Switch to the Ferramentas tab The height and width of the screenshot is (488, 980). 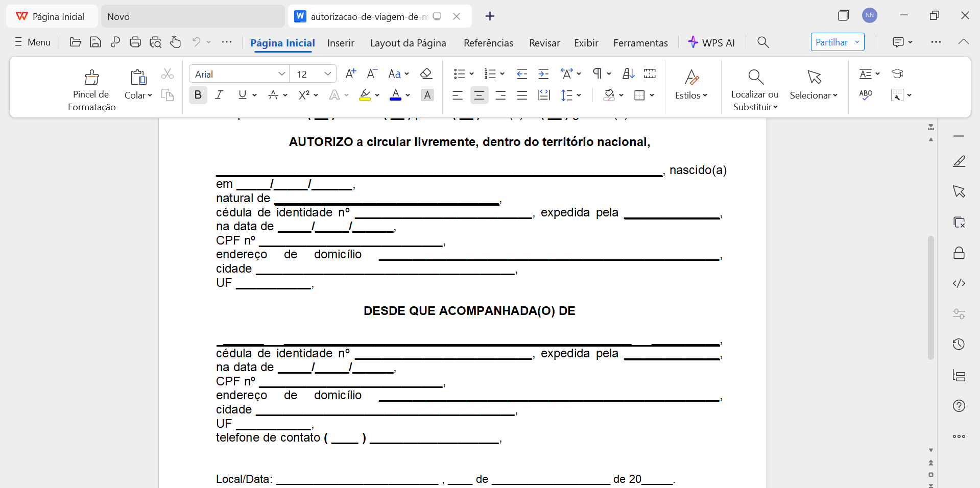point(640,43)
